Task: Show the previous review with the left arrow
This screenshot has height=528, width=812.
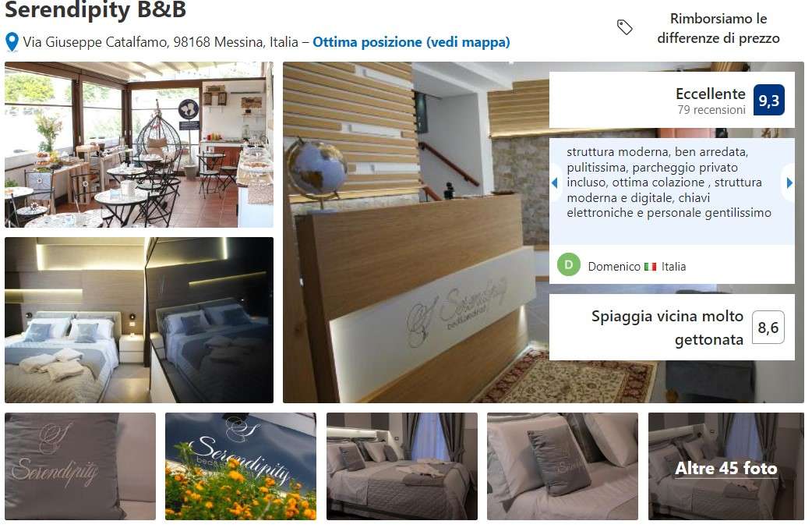Action: (x=555, y=183)
